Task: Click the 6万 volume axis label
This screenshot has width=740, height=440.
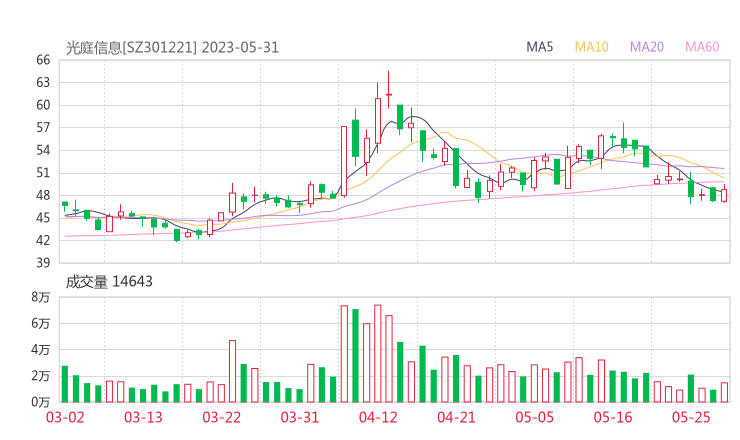Action: (41, 323)
